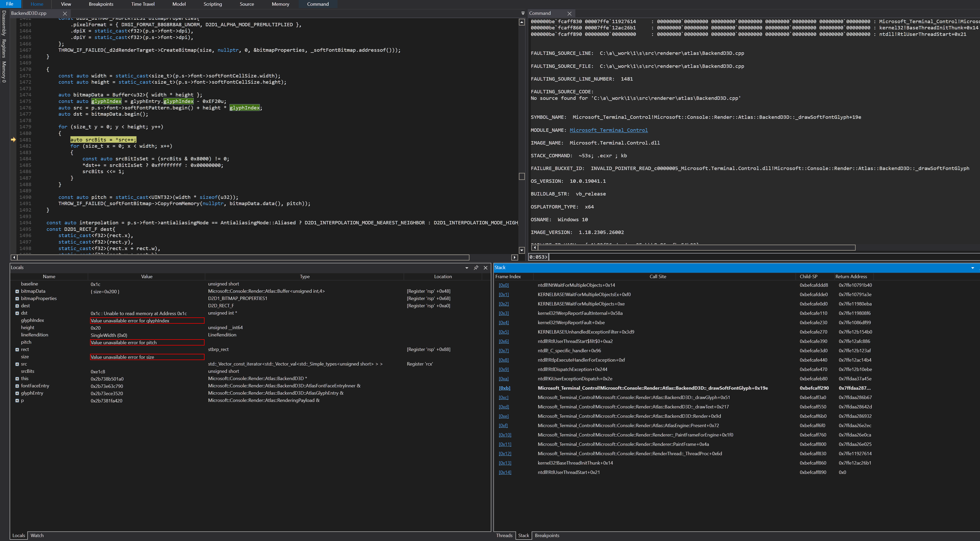The width and height of the screenshot is (980, 541).
Task: Switch to the Threads tab
Action: pos(505,535)
